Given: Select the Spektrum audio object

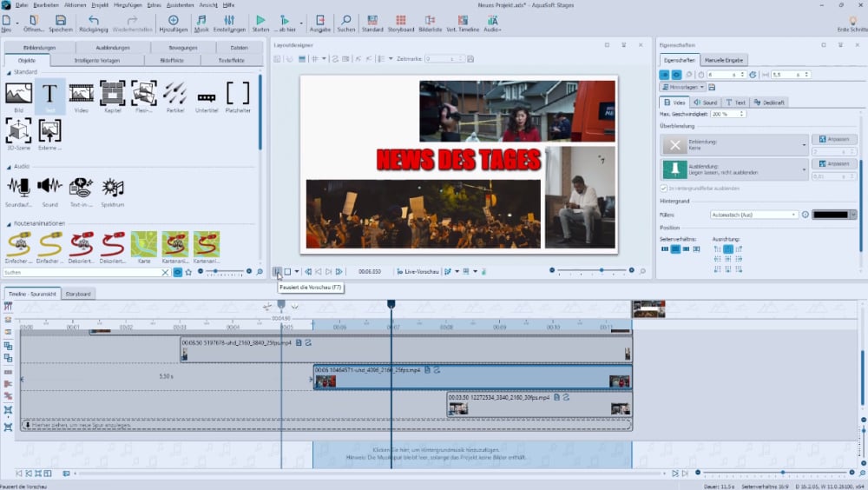Looking at the screenshot, I should pos(112,188).
